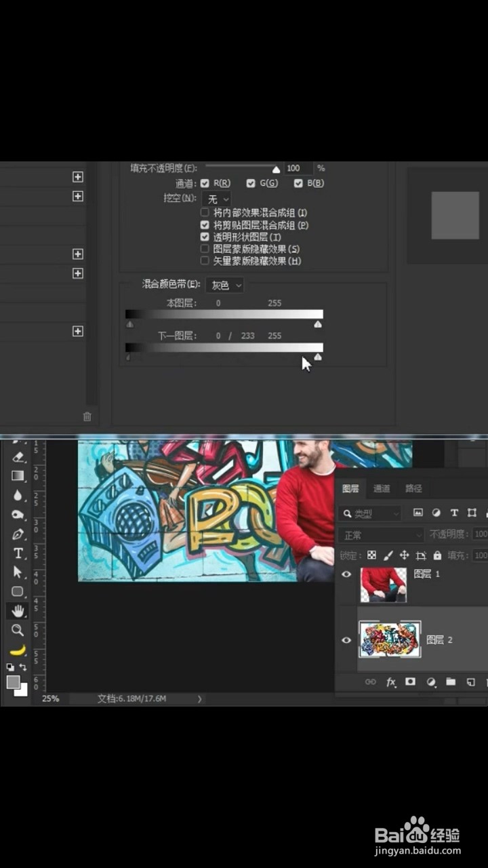This screenshot has width=488, height=868.
Task: Select the Rounded Rectangle shape tool
Action: coord(18,591)
